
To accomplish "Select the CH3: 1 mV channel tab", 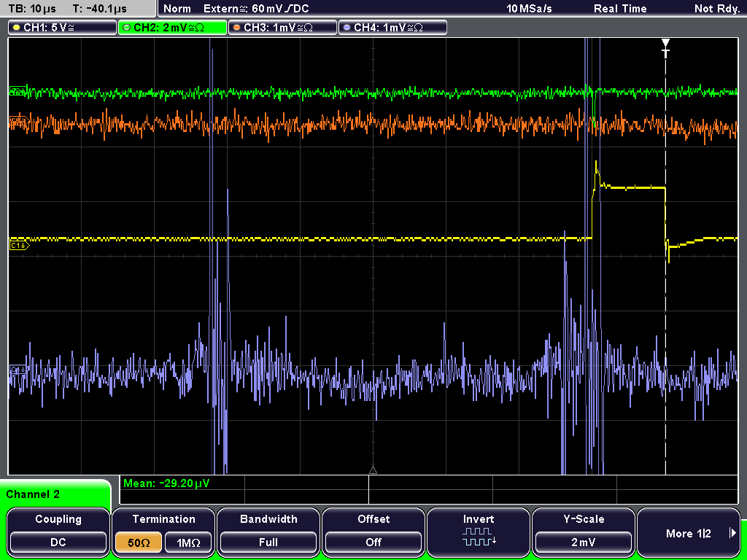I will coord(282,28).
